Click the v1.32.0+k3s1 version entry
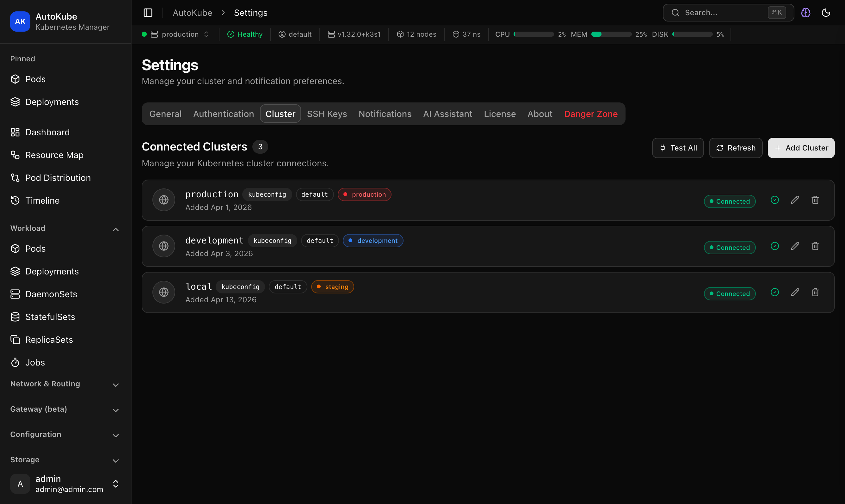Screen dimensions: 845x504 coord(354,34)
